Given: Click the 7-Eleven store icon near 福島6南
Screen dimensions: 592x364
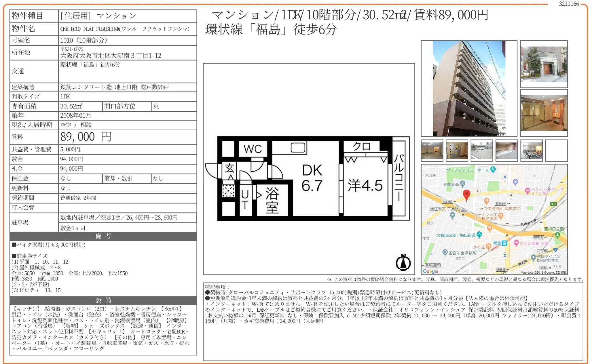Looking at the screenshot, I should [x=511, y=195].
